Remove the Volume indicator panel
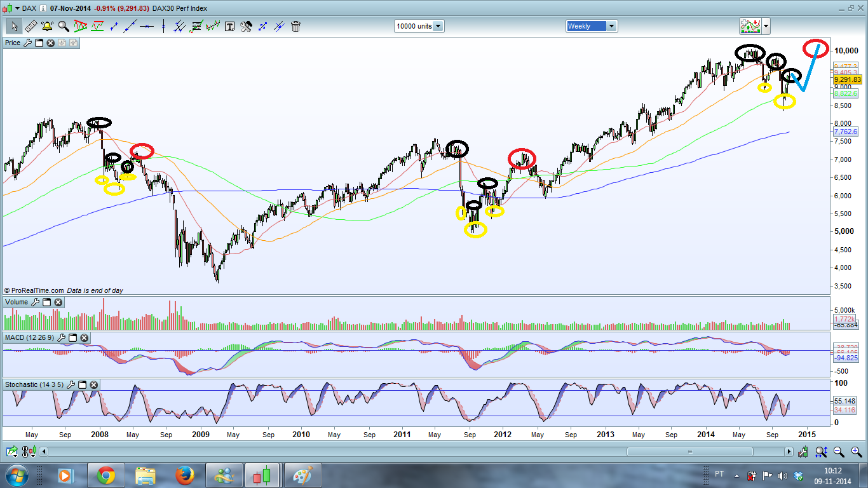 [x=58, y=302]
